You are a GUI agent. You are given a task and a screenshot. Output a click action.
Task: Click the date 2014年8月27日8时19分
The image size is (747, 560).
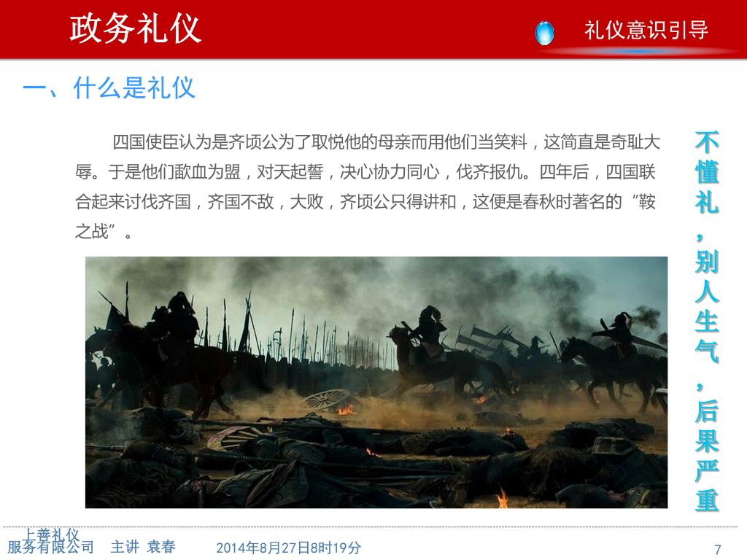288,548
